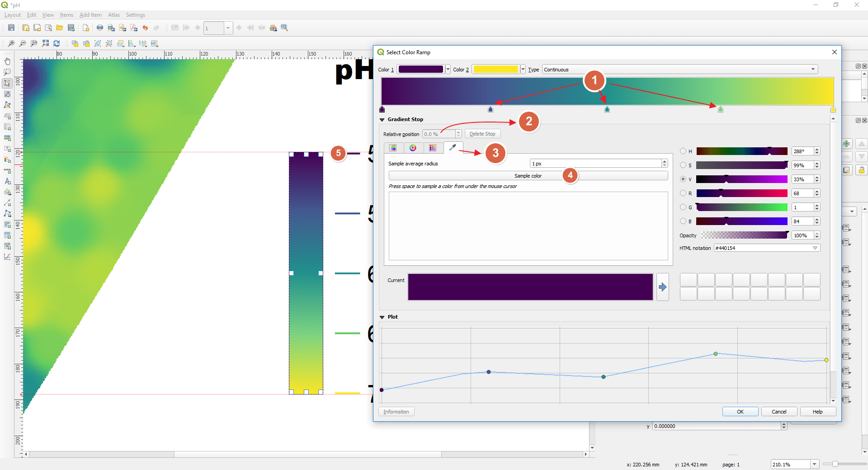
Task: Switch to the color wheel tab
Action: click(413, 148)
